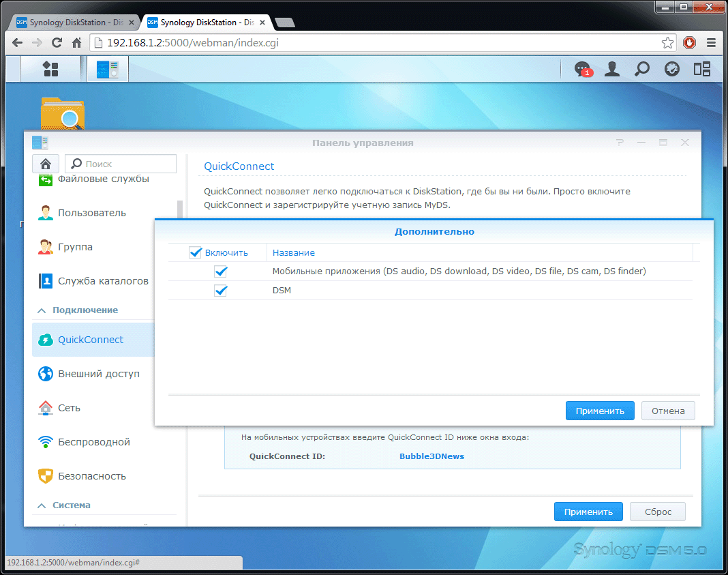Select QuickConnect in sidebar

93,340
